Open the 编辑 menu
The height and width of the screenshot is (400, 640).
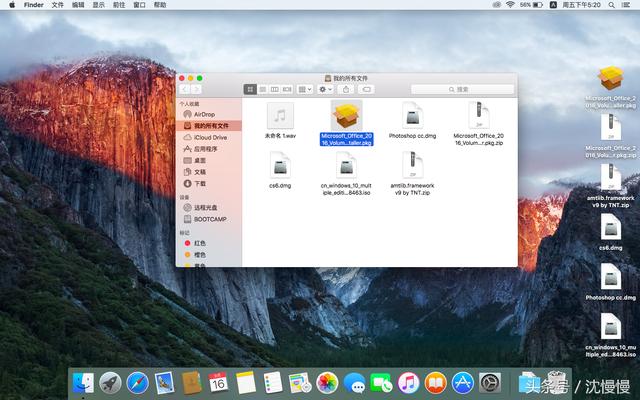78,5
